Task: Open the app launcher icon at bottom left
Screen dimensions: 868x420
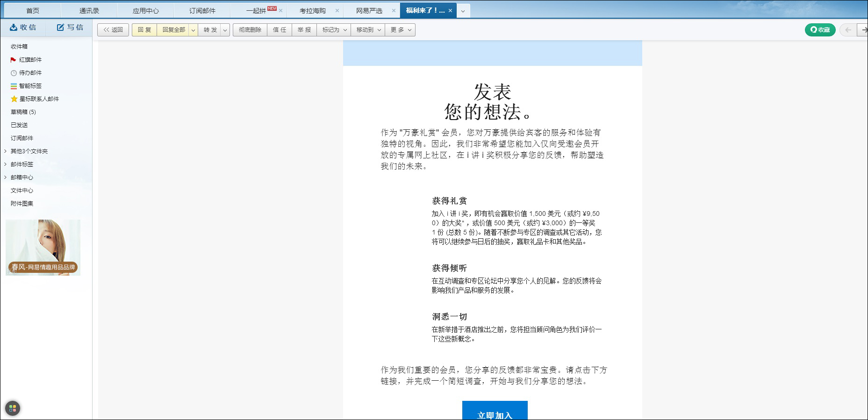Action: click(13, 408)
